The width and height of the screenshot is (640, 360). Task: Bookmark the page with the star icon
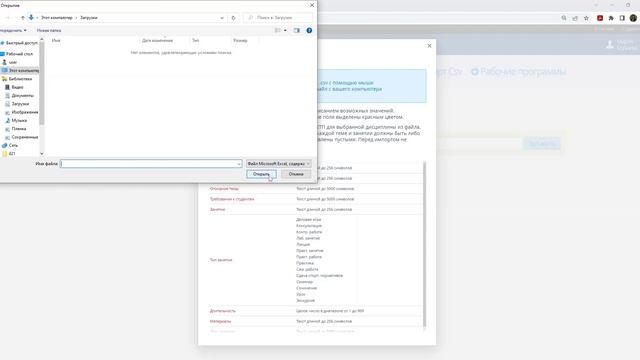[586, 18]
